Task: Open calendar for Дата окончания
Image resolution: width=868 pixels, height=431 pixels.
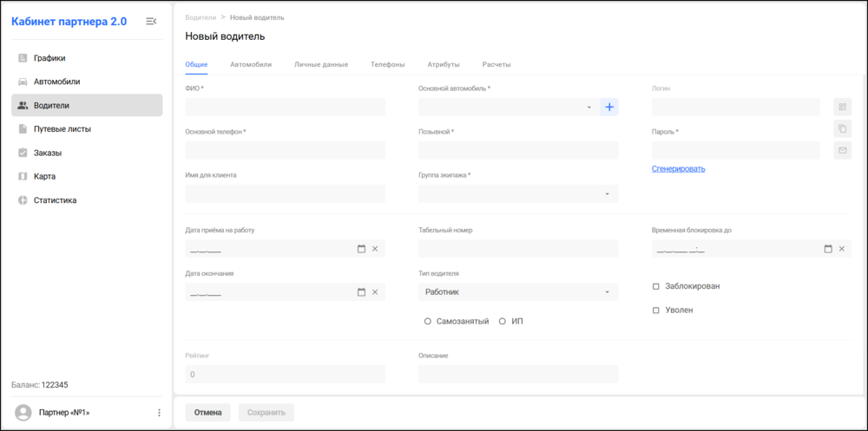Action: point(361,292)
